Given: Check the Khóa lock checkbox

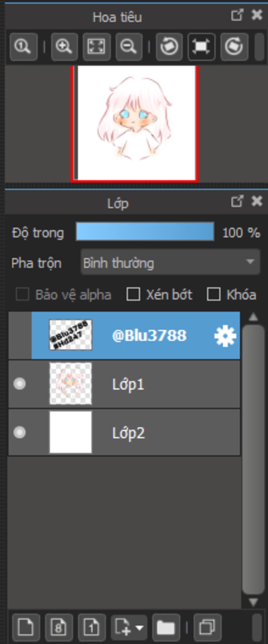Looking at the screenshot, I should (x=214, y=294).
